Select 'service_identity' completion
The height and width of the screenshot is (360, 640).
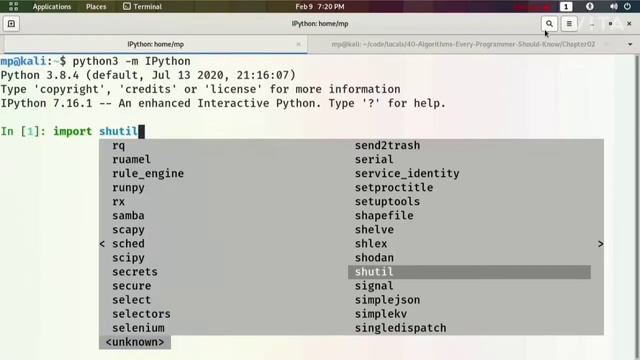pyautogui.click(x=407, y=173)
